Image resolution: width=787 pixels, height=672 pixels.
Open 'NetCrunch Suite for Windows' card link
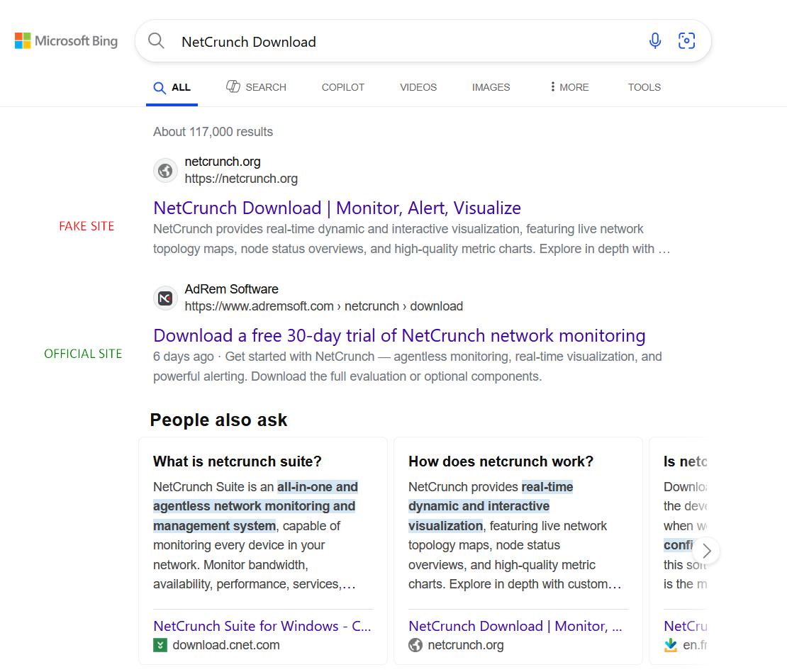coord(262,626)
